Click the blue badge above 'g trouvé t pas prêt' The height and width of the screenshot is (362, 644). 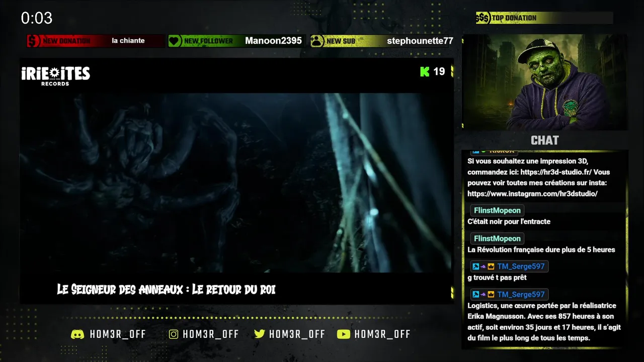(x=475, y=266)
